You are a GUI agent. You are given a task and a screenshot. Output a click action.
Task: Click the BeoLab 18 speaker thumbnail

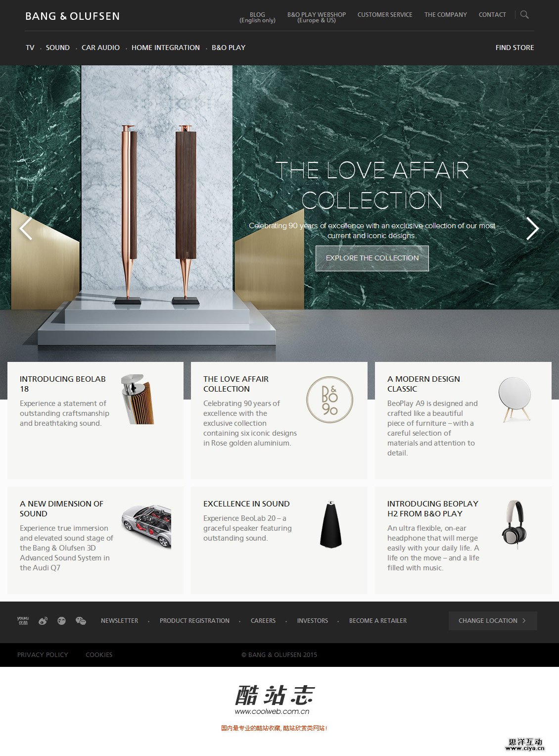[138, 399]
